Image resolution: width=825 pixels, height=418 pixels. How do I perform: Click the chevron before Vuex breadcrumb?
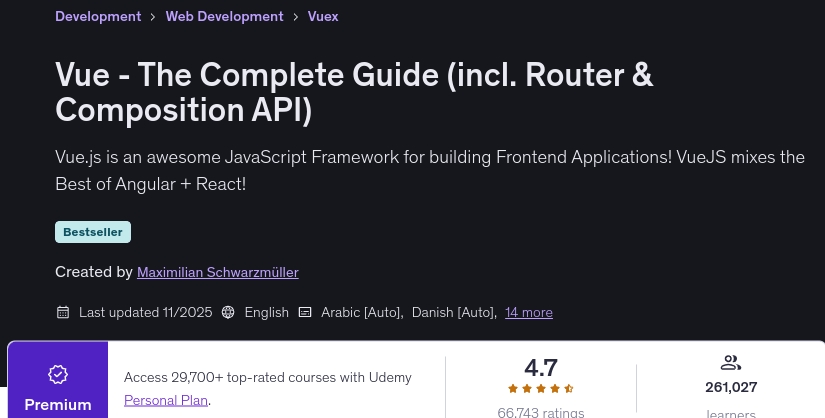[x=296, y=17]
